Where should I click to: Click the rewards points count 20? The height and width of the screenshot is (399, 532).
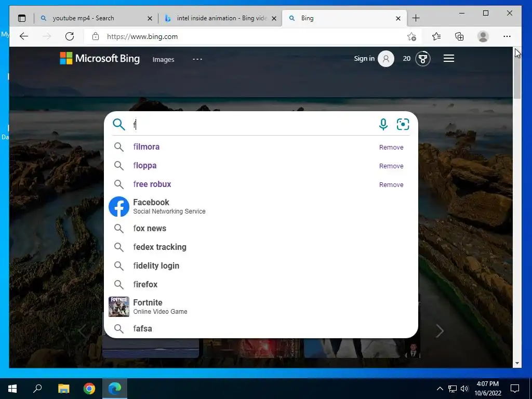point(406,59)
